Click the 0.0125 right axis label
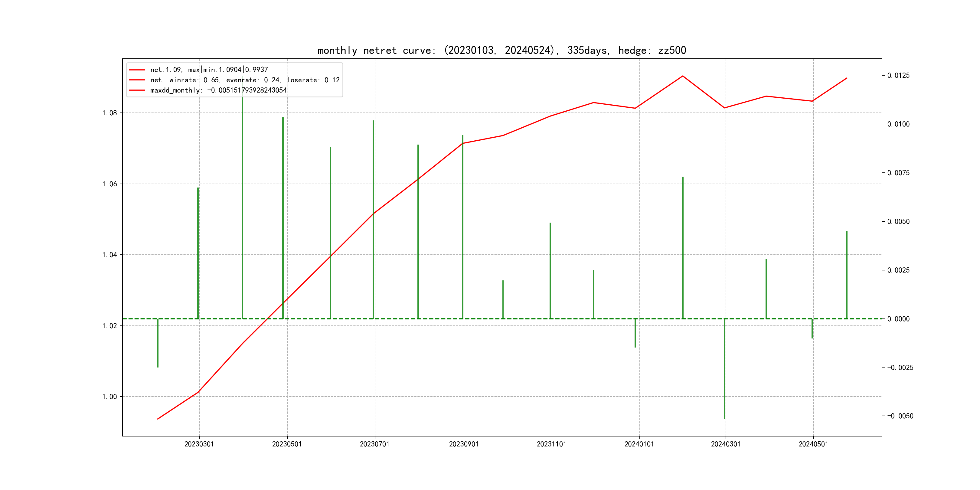Viewport: 980px width, 490px height. point(898,76)
